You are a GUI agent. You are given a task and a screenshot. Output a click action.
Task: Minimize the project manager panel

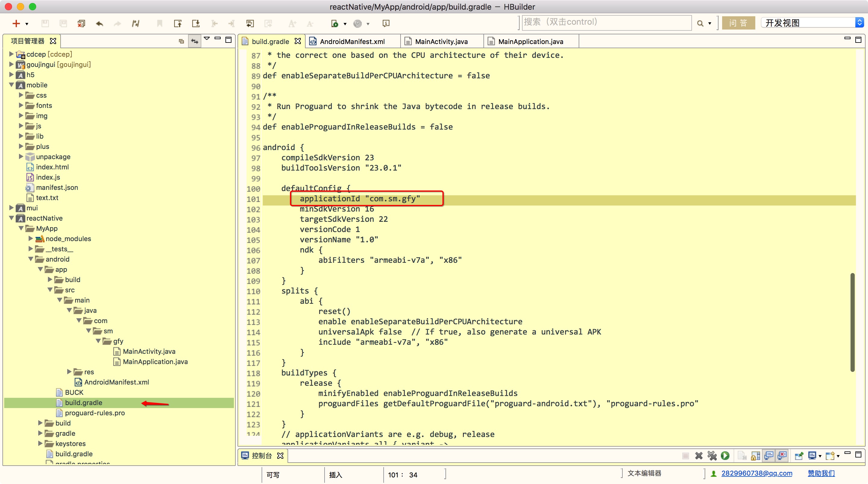point(218,38)
